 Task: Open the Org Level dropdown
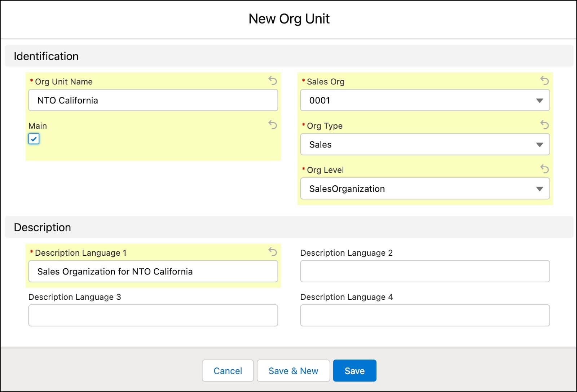[425, 189]
